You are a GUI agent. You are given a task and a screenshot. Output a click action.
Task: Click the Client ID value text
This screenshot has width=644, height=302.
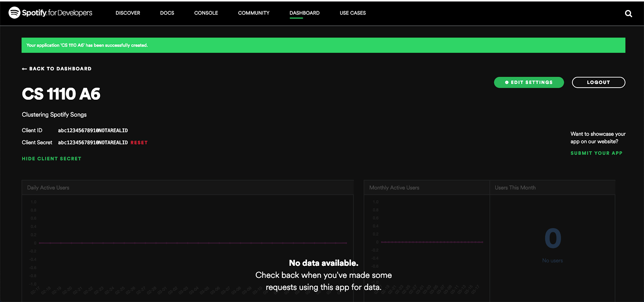(x=93, y=131)
